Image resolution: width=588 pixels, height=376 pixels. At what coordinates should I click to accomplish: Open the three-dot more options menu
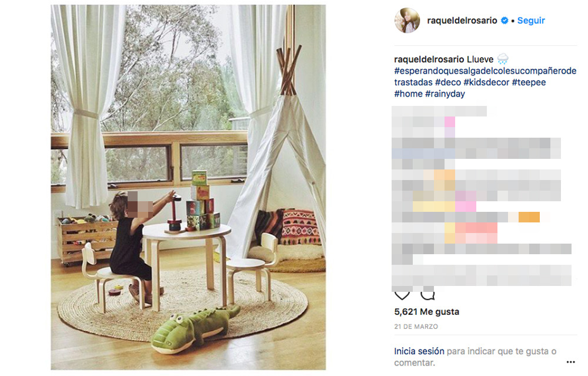tap(570, 362)
